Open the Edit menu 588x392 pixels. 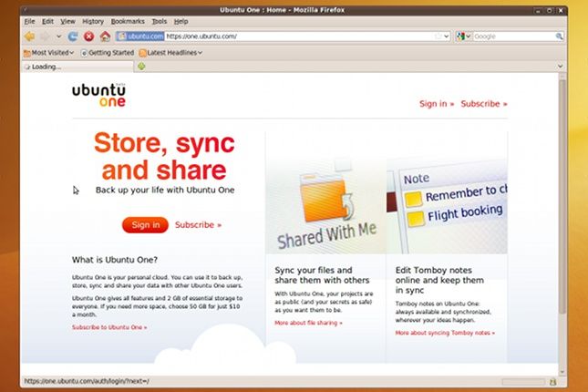pos(47,21)
